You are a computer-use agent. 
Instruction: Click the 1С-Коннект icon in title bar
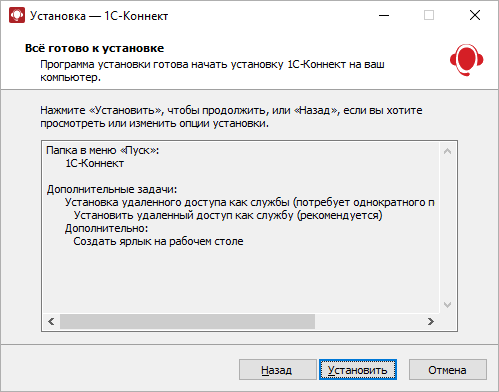[17, 15]
